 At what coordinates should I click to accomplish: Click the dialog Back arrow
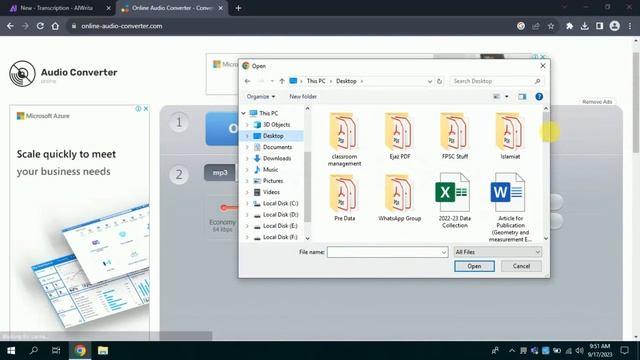[x=247, y=81]
